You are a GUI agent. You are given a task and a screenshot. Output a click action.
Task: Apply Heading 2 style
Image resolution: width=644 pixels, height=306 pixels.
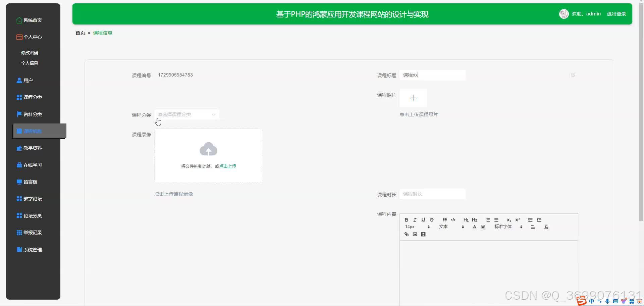[474, 220]
